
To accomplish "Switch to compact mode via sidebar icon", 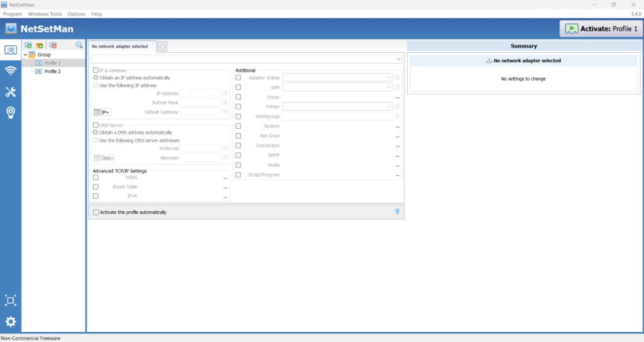I will tap(11, 301).
